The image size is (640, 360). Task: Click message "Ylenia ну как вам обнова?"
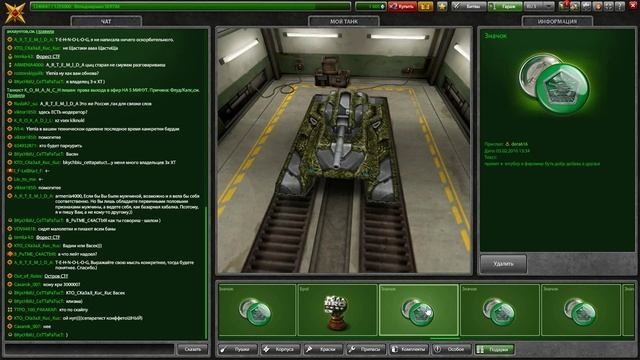pos(72,73)
